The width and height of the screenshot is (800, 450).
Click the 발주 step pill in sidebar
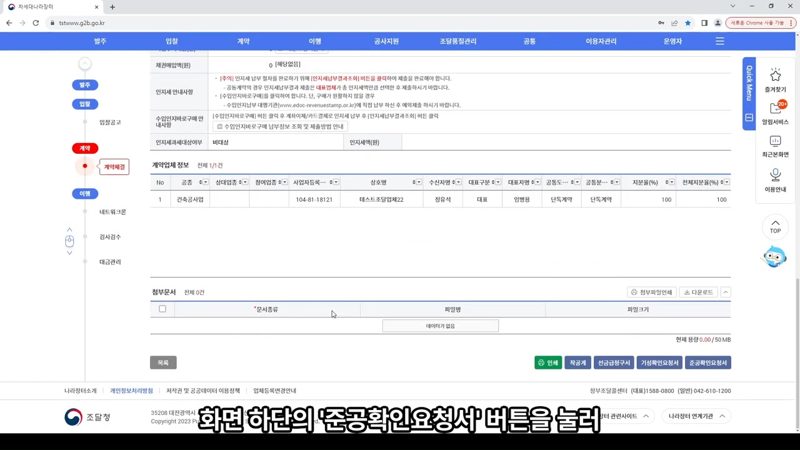[85, 85]
